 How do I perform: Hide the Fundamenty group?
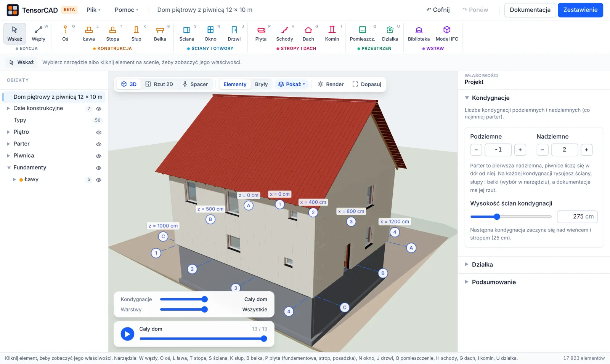click(x=99, y=168)
